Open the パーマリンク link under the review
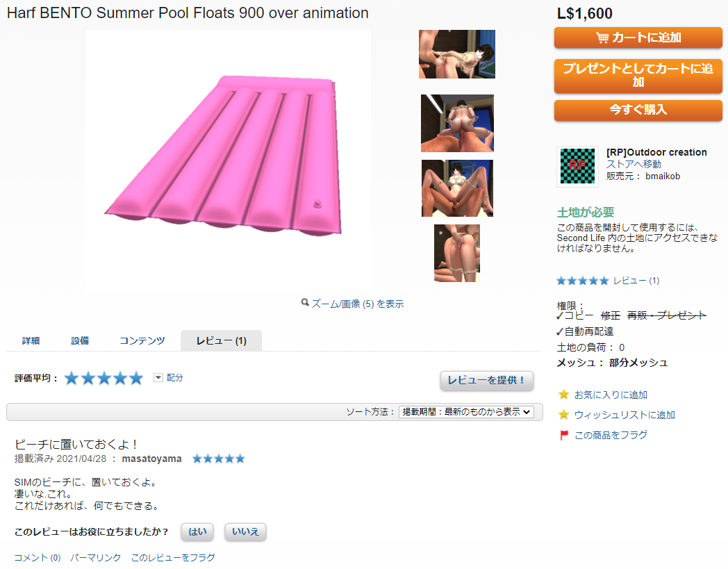The width and height of the screenshot is (728, 569). pos(96,557)
